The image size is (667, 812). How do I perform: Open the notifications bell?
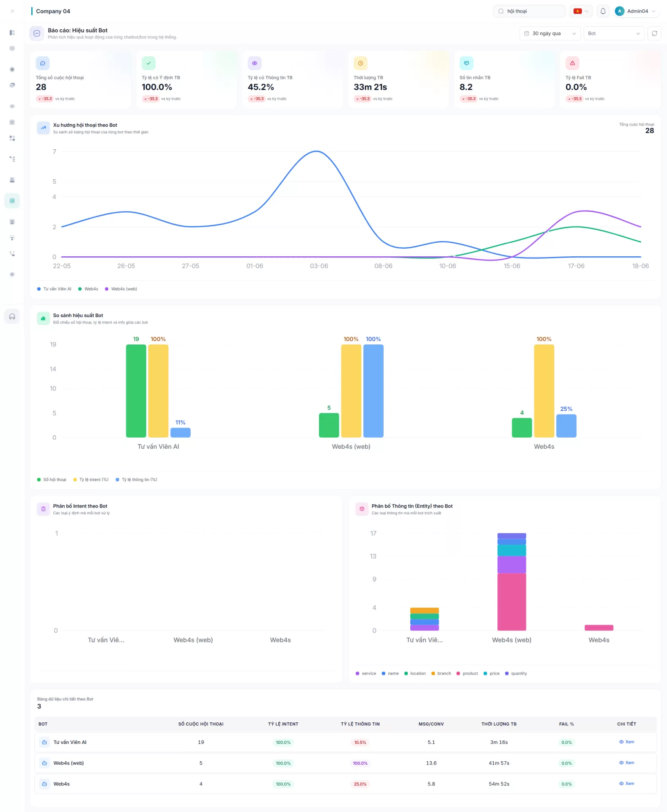point(603,11)
